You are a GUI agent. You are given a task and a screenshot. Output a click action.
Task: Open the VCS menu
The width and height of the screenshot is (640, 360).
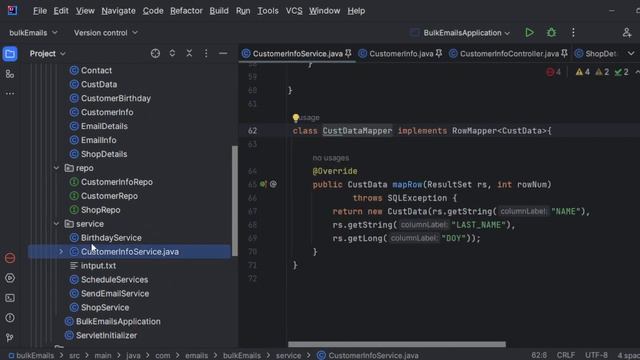tap(294, 11)
